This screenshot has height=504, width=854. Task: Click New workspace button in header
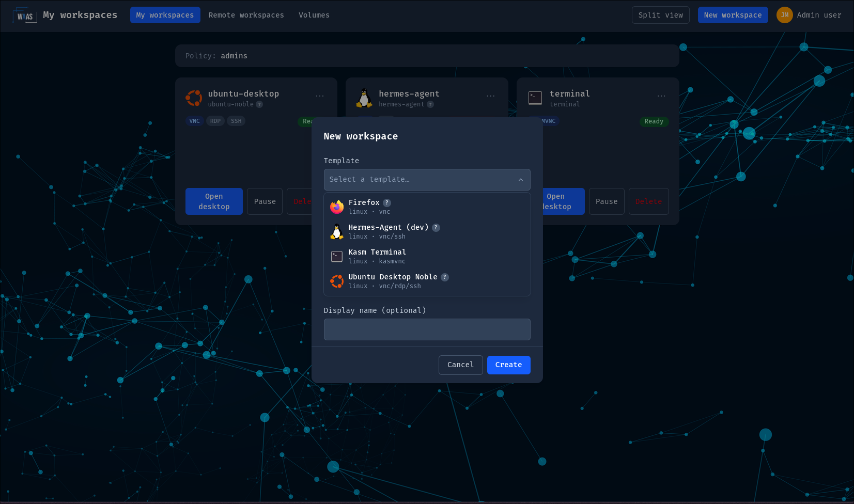(x=733, y=15)
